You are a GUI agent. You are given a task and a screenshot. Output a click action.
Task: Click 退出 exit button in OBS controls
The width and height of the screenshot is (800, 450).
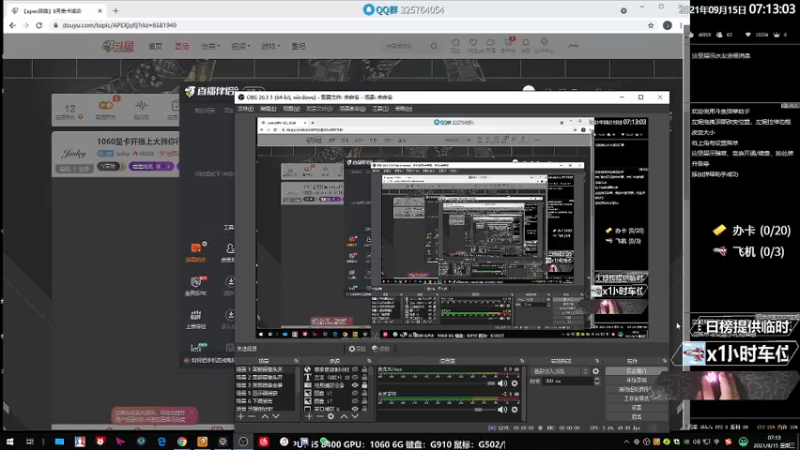point(636,417)
